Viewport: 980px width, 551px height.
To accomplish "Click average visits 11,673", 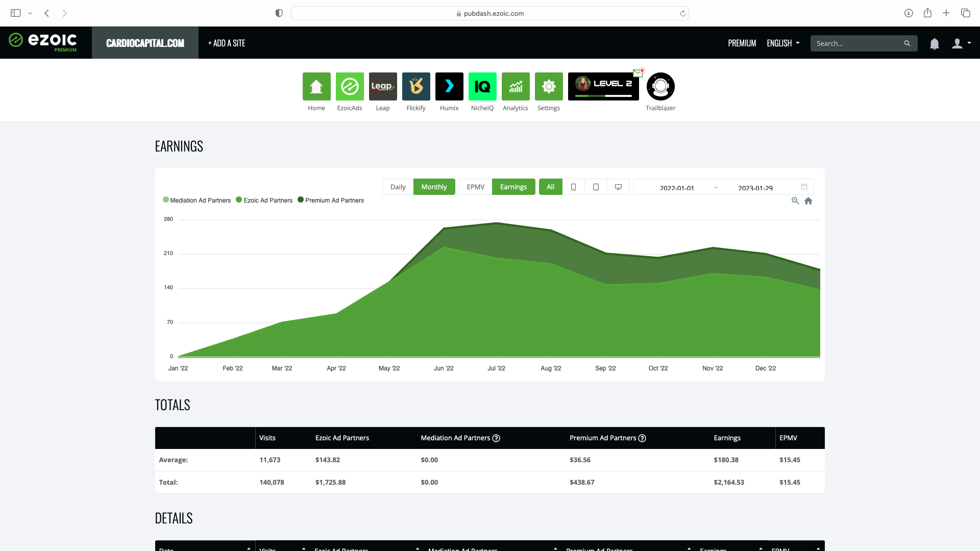I will [x=269, y=460].
